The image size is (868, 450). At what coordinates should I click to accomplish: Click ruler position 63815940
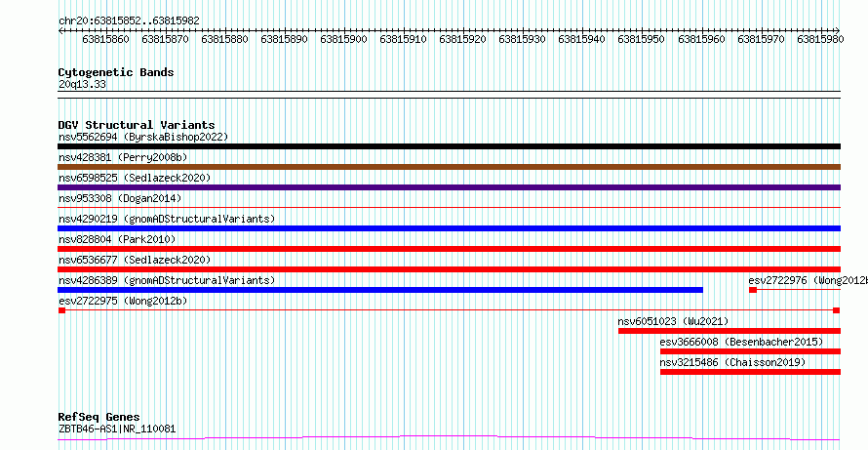pos(581,39)
